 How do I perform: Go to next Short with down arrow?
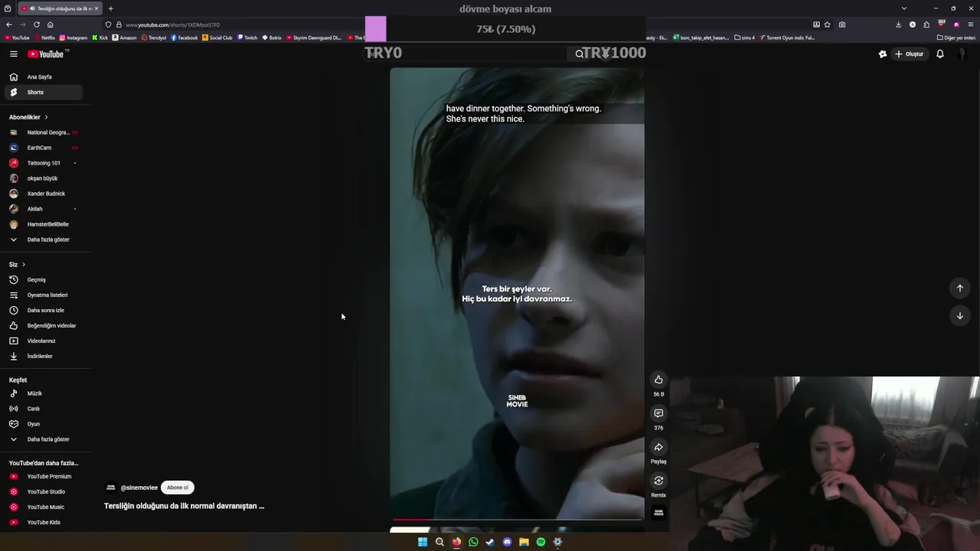pos(959,315)
